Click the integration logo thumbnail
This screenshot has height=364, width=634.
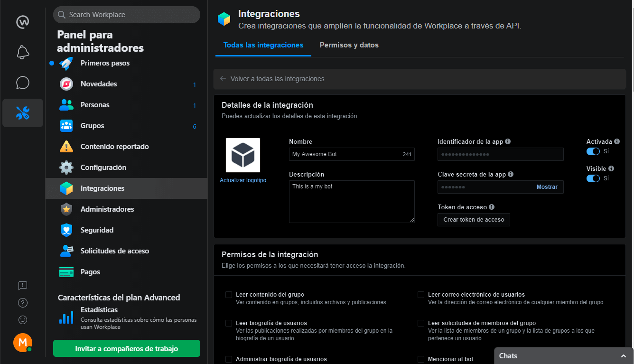(243, 155)
